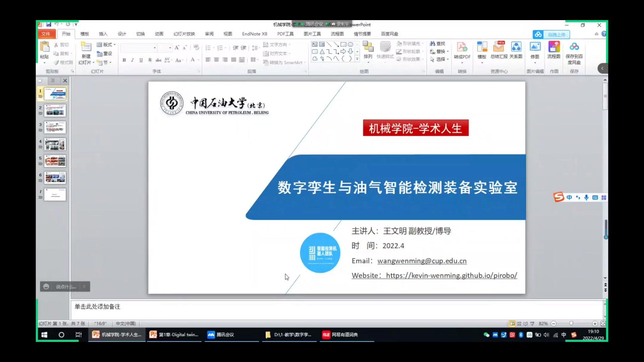
Task: Start slideshow from status bar icon
Action: click(x=532, y=324)
